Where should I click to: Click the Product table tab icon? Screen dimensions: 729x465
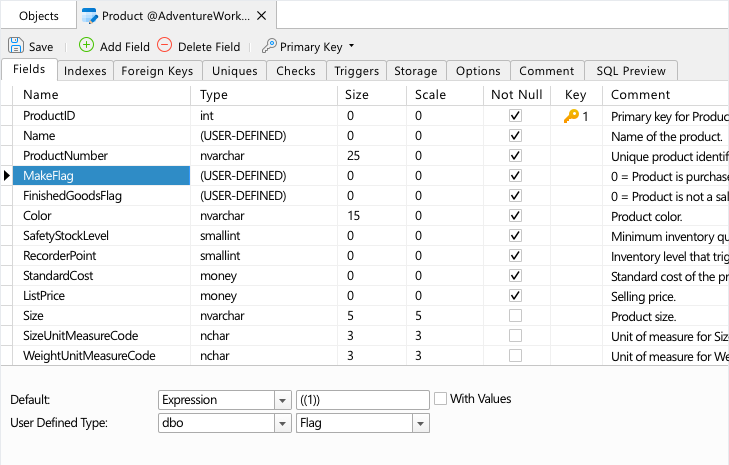(90, 16)
